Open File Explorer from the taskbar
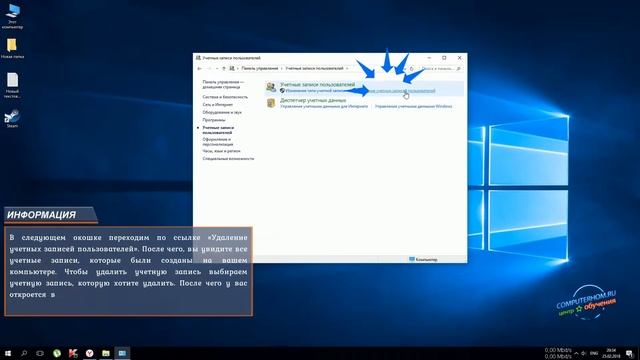This screenshot has width=640, height=360. pyautogui.click(x=106, y=353)
